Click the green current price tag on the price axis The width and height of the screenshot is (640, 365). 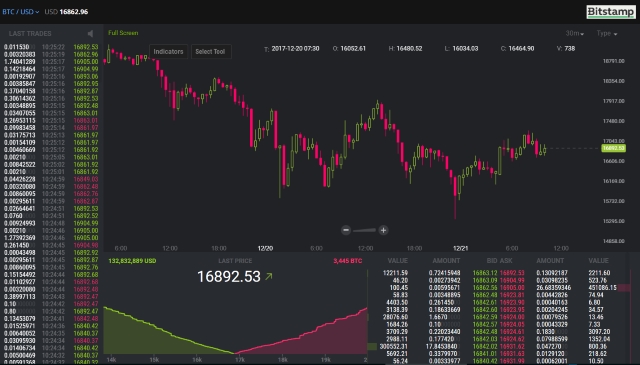(613, 148)
